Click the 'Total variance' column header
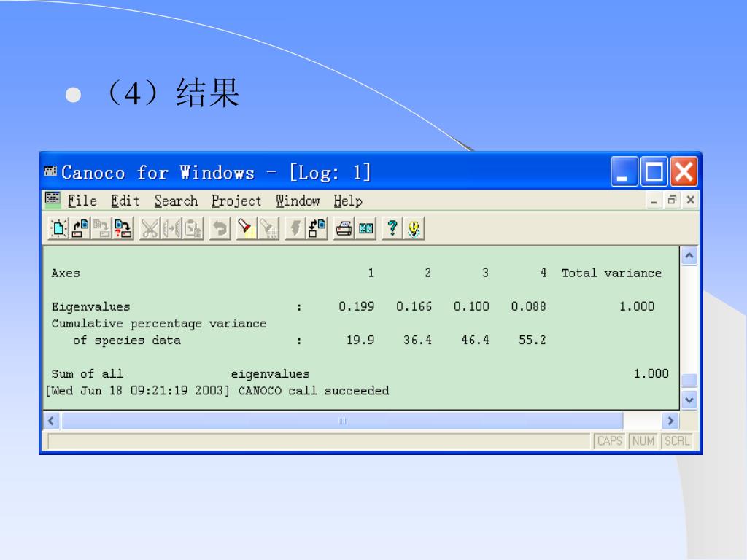Image resolution: width=747 pixels, height=560 pixels. coord(611,273)
